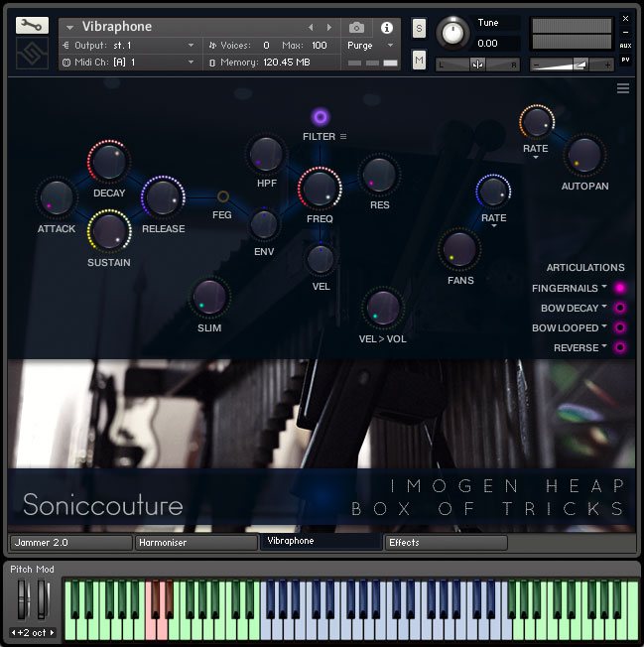This screenshot has width=644, height=647.
Task: Expand the REVERSE dropdown arrow
Action: tap(604, 345)
